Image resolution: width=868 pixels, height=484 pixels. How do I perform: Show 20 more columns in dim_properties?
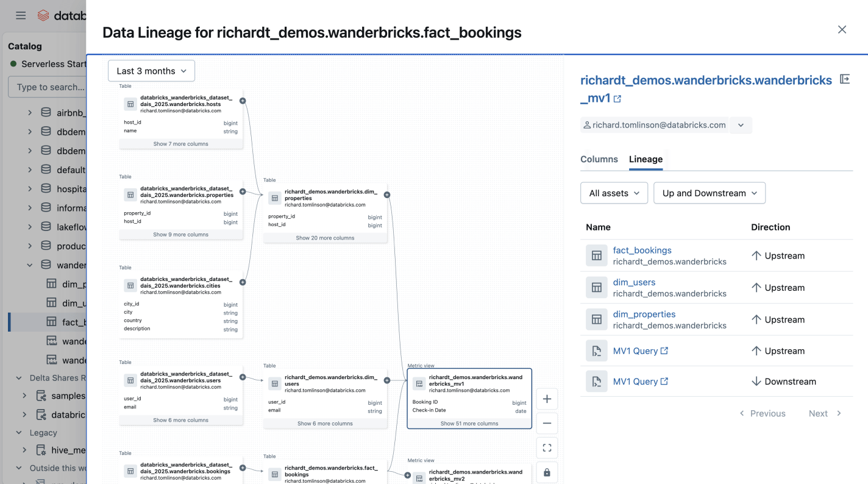[x=325, y=238]
